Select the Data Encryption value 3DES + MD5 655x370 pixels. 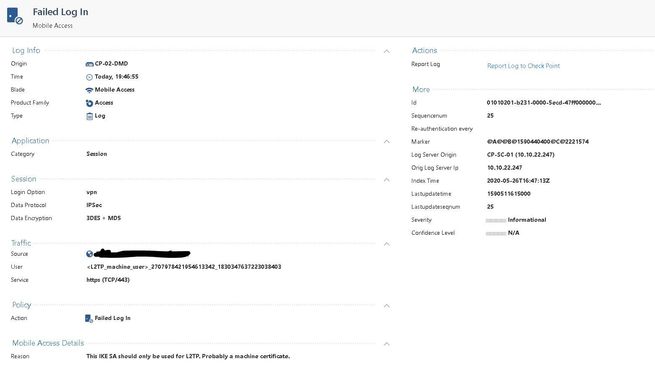103,218
